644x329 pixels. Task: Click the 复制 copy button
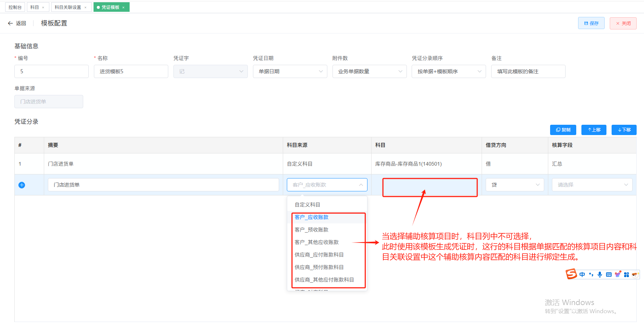click(x=563, y=130)
